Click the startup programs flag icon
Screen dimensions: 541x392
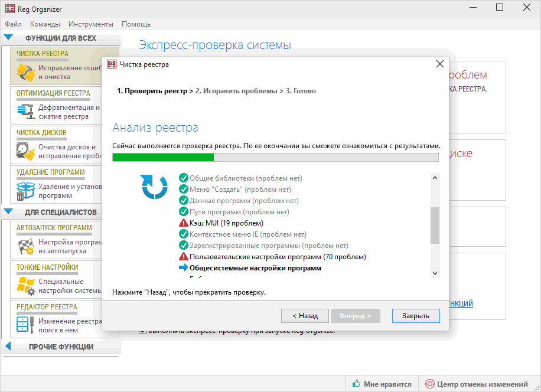26,247
